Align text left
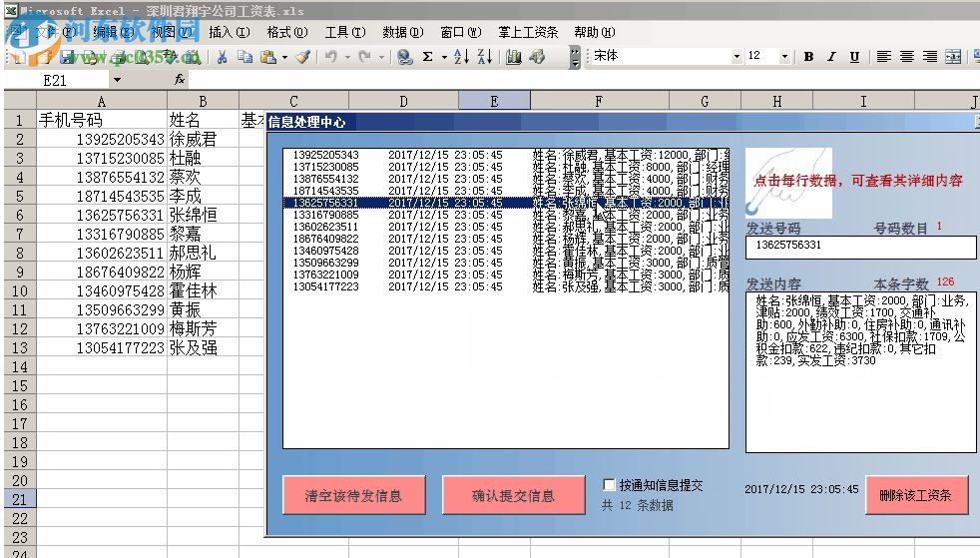This screenshot has width=980, height=558. tap(884, 57)
